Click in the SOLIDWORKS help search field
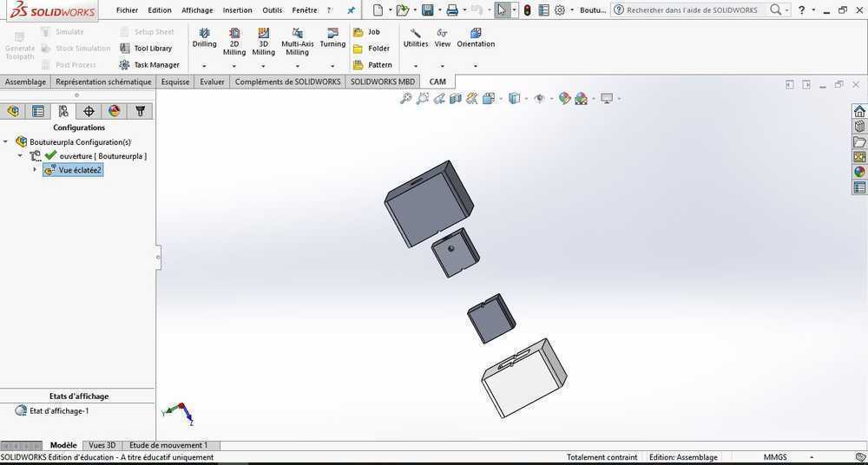This screenshot has width=868, height=465. pyautogui.click(x=696, y=10)
